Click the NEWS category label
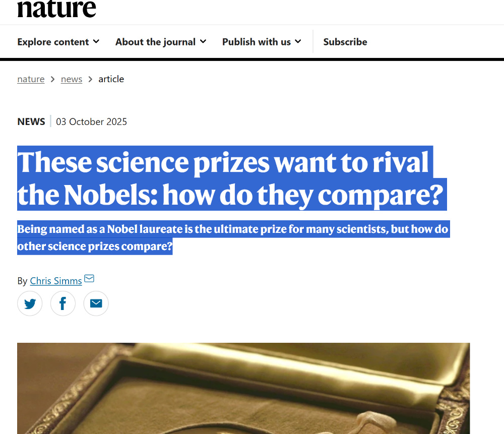 click(31, 121)
